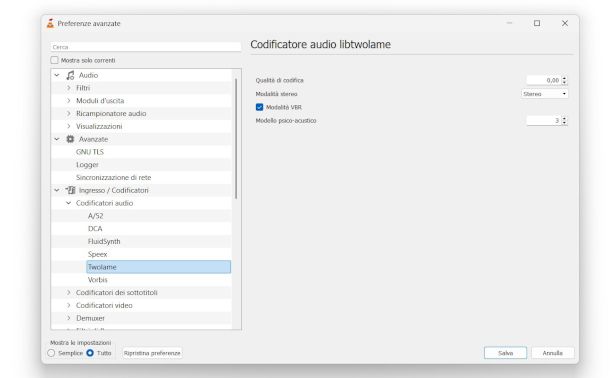610x378 pixels.
Task: Decrease Modello psico-acustico value
Action: [x=564, y=123]
